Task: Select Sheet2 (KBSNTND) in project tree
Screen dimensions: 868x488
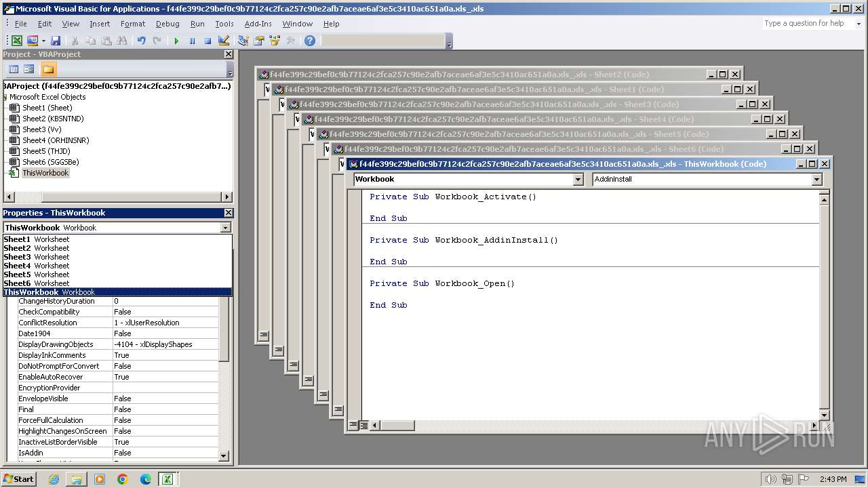Action: point(53,119)
